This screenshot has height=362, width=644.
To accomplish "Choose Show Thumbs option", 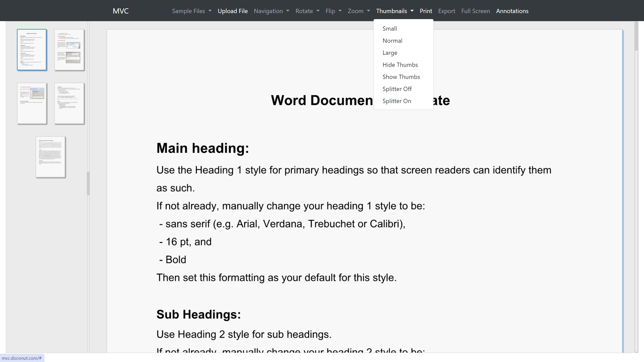I will pos(404,77).
